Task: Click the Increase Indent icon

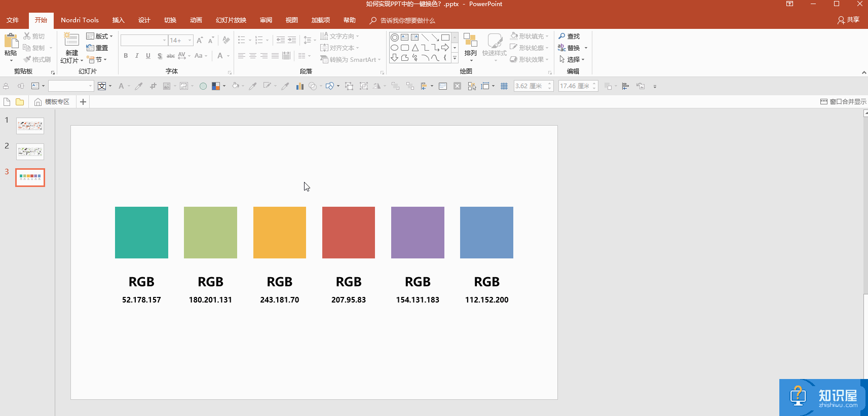Action: pyautogui.click(x=292, y=40)
